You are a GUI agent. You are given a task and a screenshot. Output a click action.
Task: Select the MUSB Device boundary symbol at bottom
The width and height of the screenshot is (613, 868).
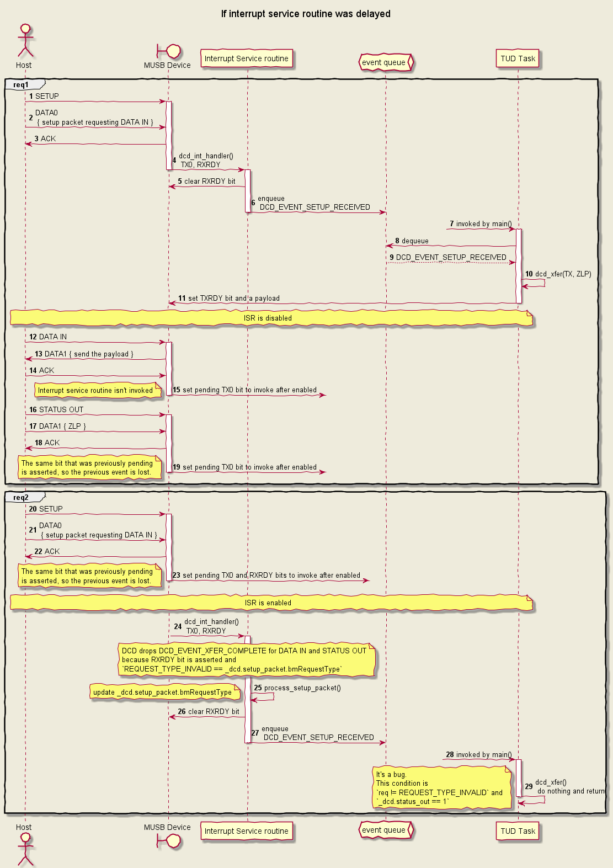[x=169, y=841]
